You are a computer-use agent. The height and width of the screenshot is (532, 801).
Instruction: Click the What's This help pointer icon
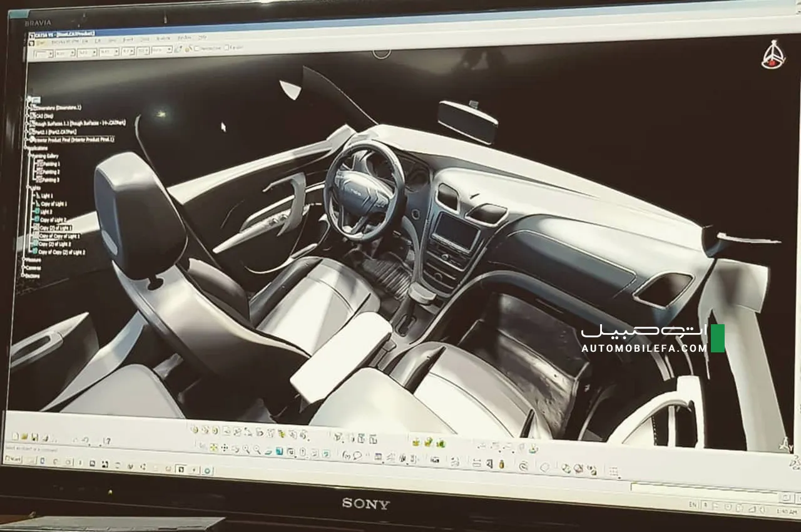coord(106,441)
